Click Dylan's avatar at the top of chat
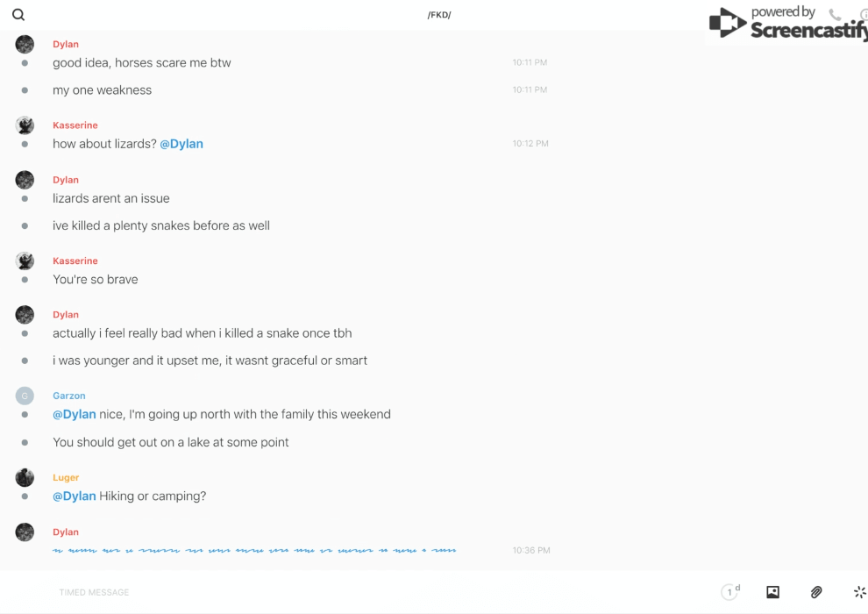The height and width of the screenshot is (614, 868). [x=25, y=44]
